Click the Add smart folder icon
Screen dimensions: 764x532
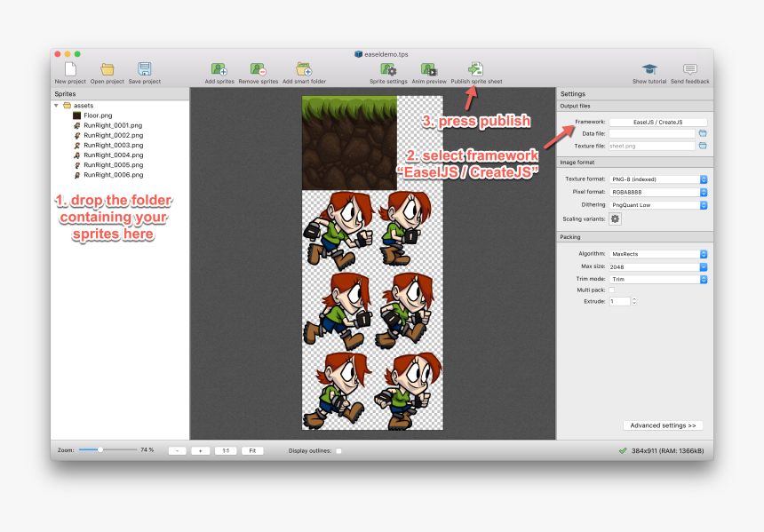click(304, 69)
